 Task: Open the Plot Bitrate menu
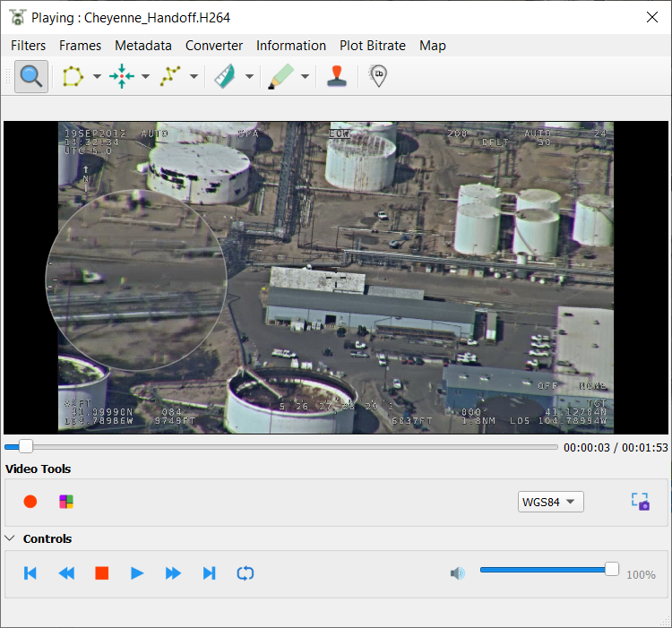pos(372,46)
